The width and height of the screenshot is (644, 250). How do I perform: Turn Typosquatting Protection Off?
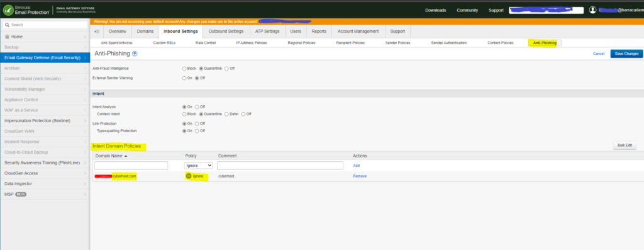pyautogui.click(x=197, y=131)
